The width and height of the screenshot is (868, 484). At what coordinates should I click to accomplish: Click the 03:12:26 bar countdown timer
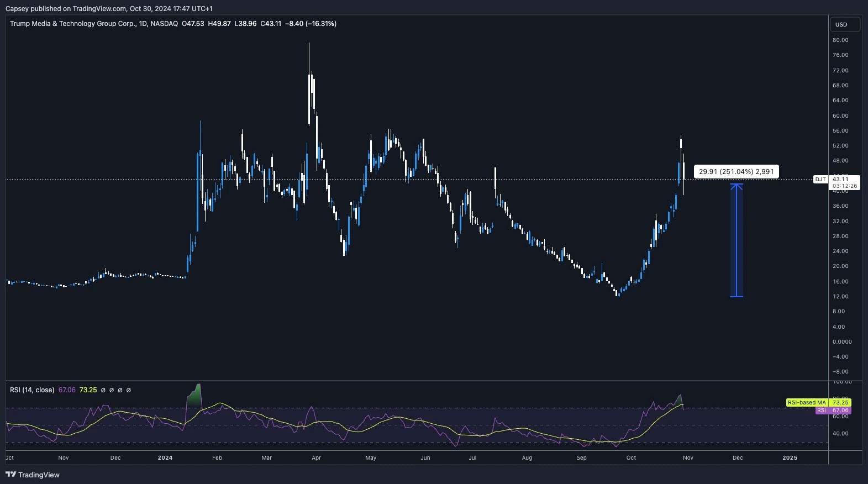(845, 186)
